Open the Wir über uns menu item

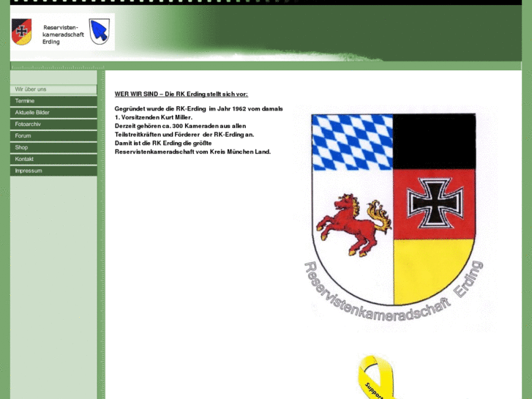[x=53, y=89]
